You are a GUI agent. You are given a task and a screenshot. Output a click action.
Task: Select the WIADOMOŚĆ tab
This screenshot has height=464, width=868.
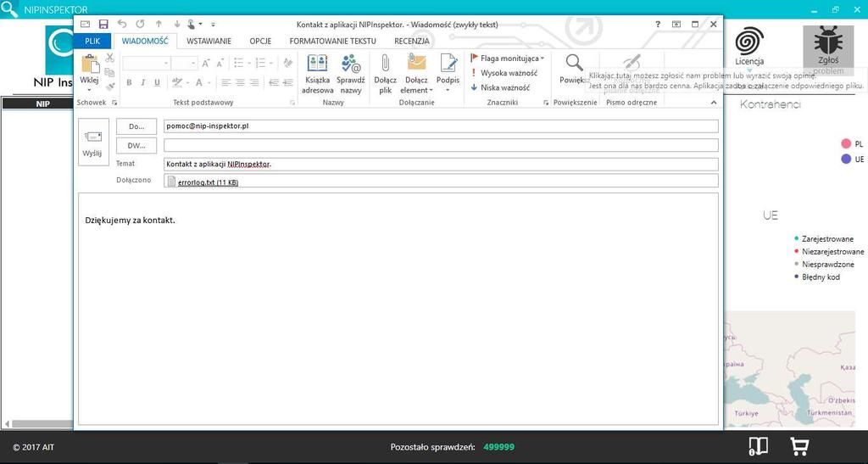point(145,41)
